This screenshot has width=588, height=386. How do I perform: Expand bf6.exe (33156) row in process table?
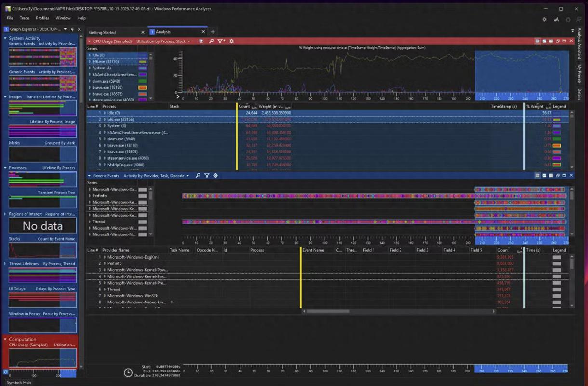[x=105, y=120]
